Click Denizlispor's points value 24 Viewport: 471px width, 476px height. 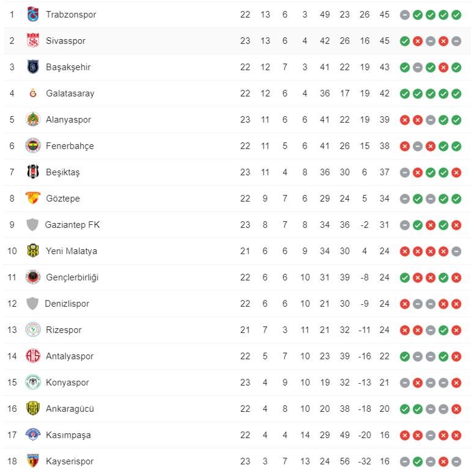click(384, 304)
